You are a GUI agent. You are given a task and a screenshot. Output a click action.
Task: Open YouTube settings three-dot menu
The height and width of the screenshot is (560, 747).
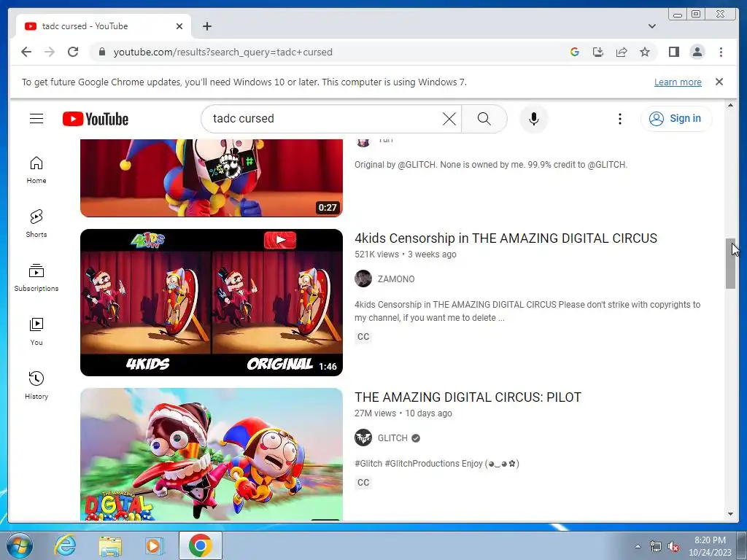(619, 119)
